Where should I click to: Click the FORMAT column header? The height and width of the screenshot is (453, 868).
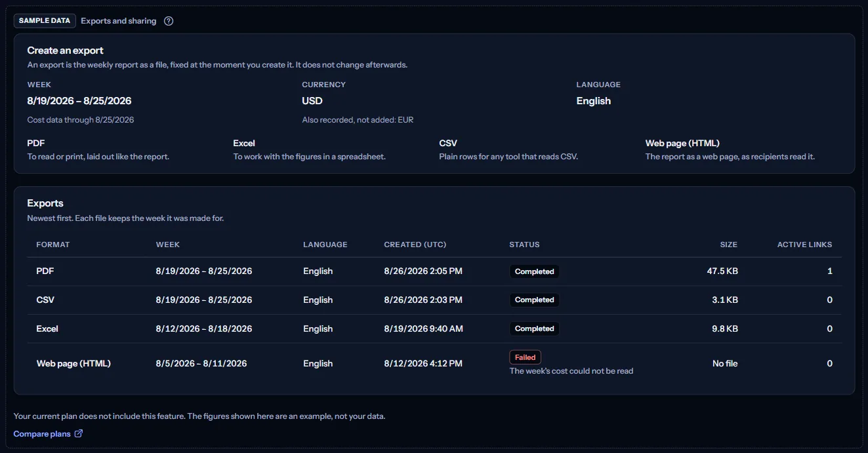[x=53, y=245]
